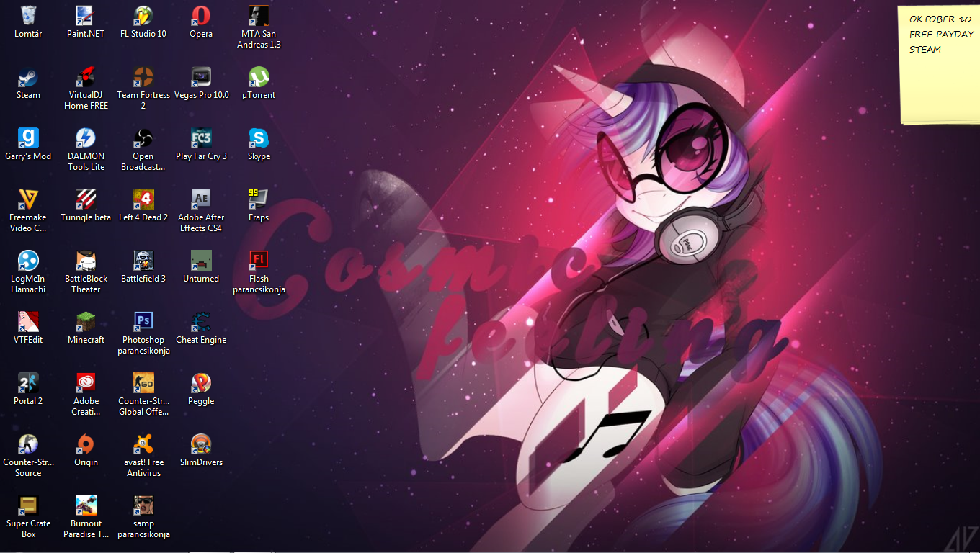980x553 pixels.
Task: Select the avast! Free Antivirus icon
Action: 143,444
